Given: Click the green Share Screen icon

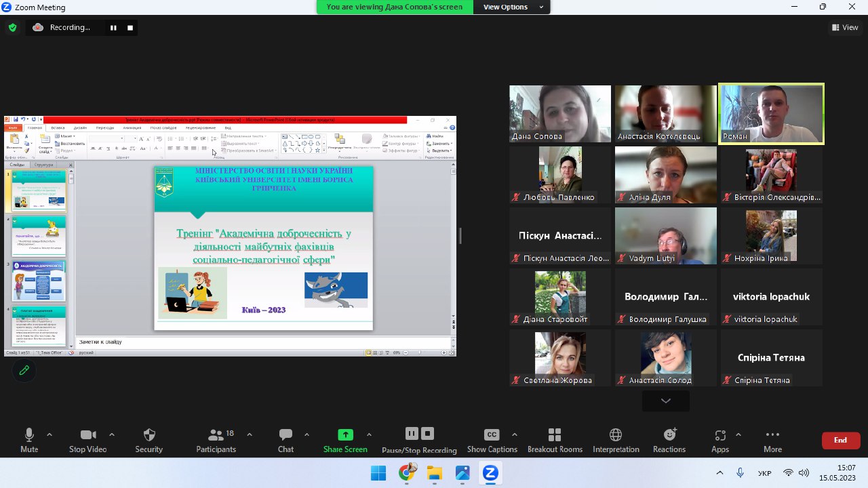Looking at the screenshot, I should click(x=345, y=435).
